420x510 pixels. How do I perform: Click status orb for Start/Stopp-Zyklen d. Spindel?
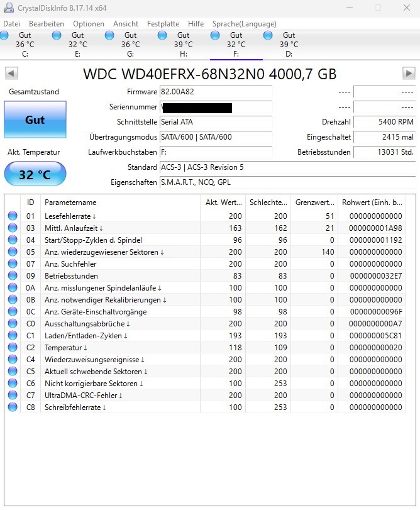click(x=13, y=240)
